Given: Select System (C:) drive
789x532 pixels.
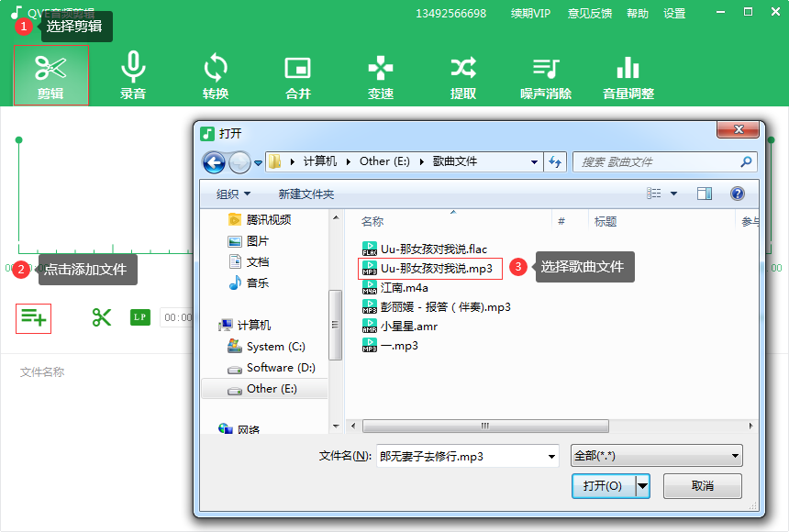Looking at the screenshot, I should (266, 347).
